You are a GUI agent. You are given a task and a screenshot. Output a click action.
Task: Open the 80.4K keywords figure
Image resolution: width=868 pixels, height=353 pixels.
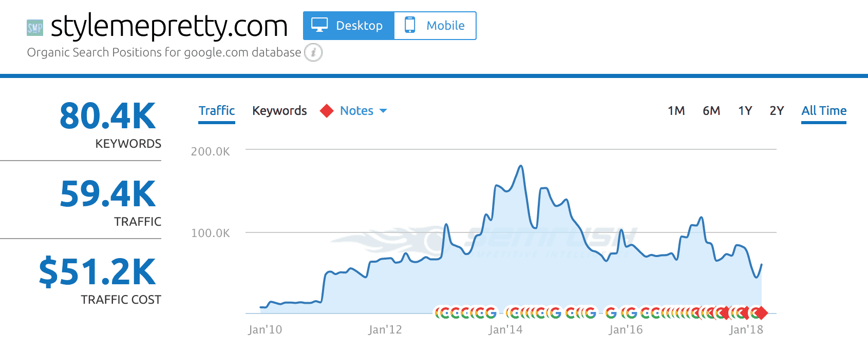tap(107, 116)
